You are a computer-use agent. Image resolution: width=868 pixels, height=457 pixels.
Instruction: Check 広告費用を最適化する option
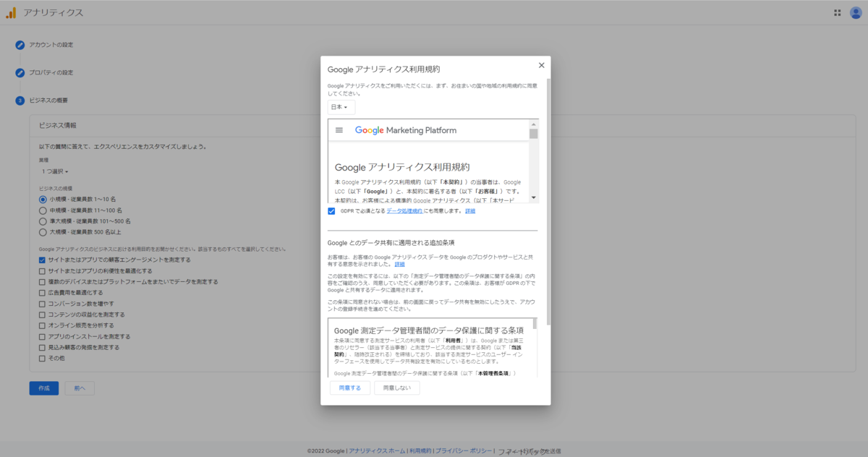click(x=43, y=293)
